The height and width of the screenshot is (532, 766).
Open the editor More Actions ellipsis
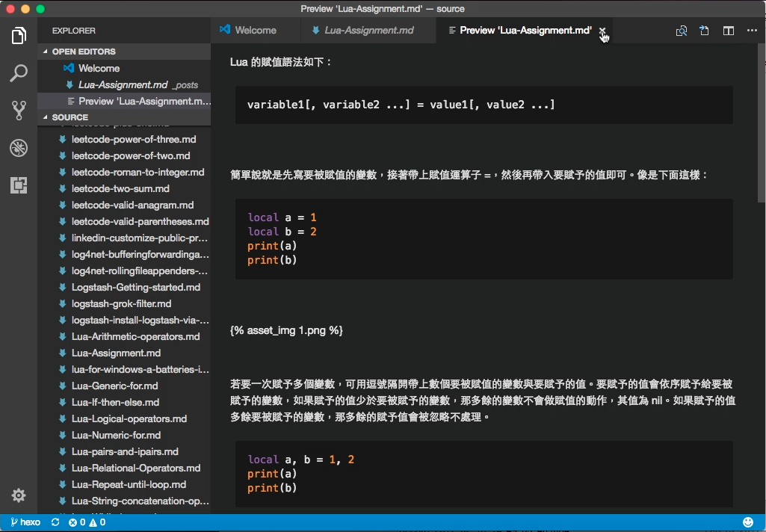tap(752, 31)
